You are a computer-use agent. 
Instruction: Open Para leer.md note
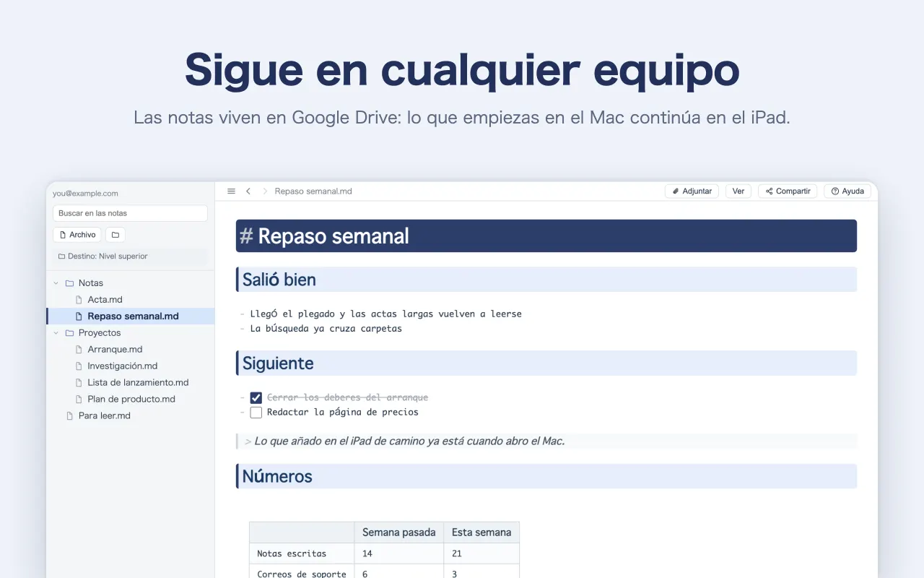click(x=131, y=416)
